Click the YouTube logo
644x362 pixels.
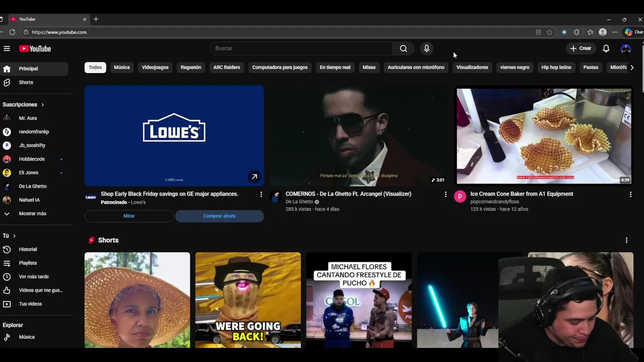(35, 49)
